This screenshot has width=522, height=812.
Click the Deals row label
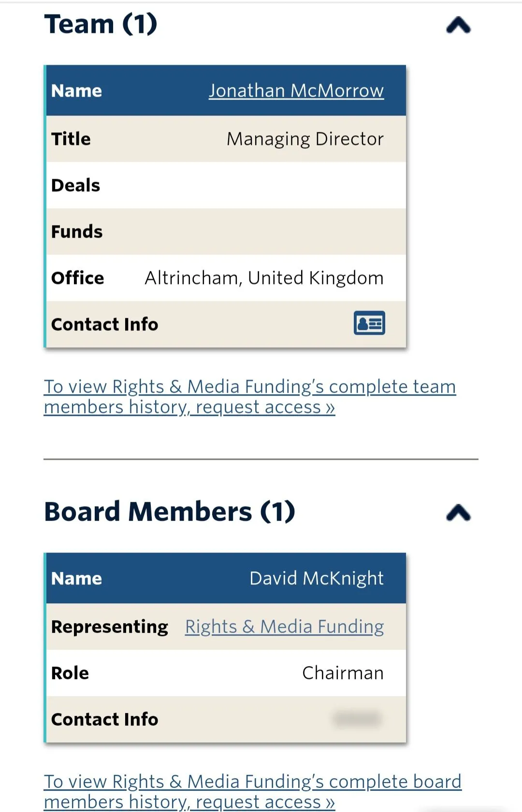pos(76,185)
